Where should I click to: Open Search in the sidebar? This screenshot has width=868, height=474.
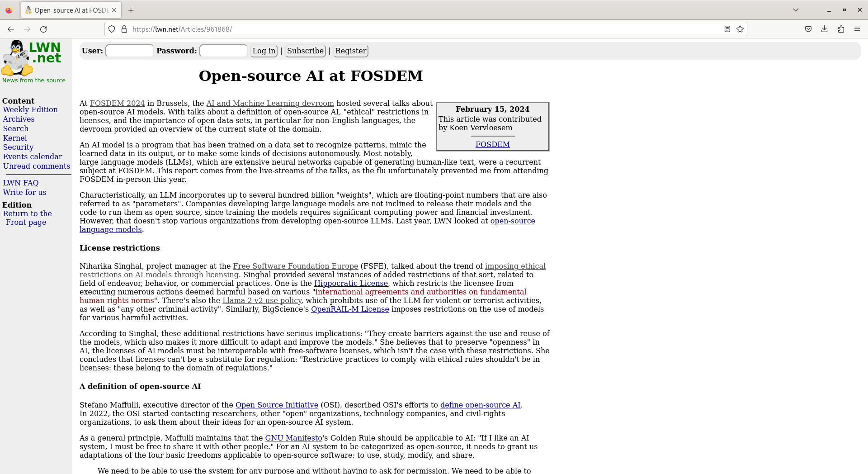click(16, 128)
